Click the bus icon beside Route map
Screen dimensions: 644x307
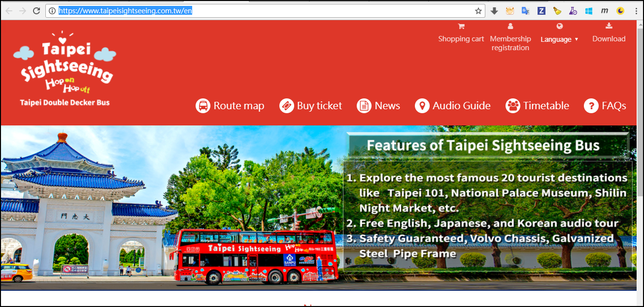pyautogui.click(x=203, y=106)
